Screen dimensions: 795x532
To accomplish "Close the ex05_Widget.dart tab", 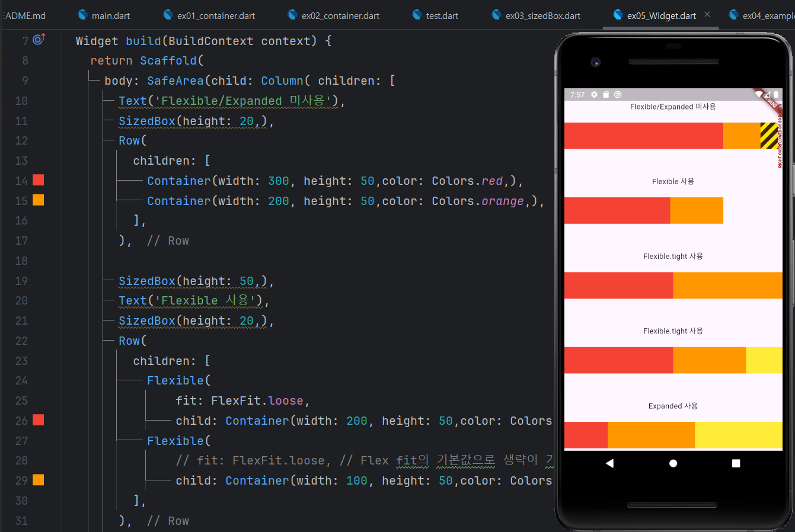I will (707, 14).
